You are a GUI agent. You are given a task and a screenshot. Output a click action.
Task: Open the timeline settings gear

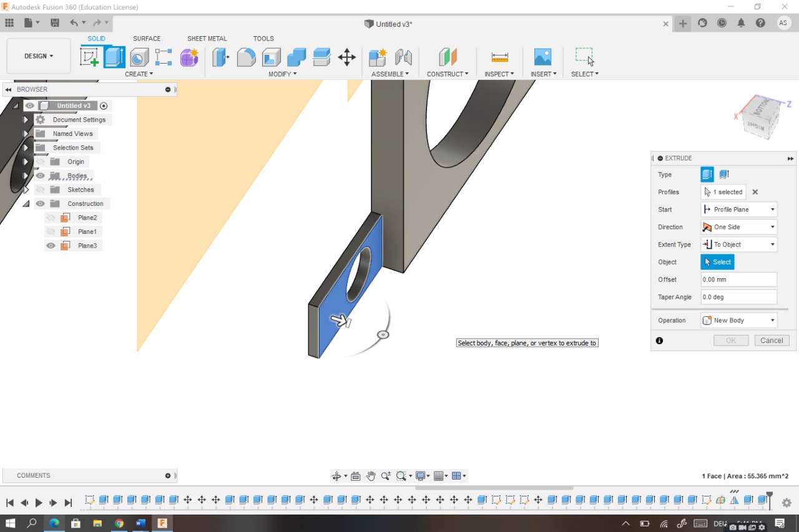point(787,502)
